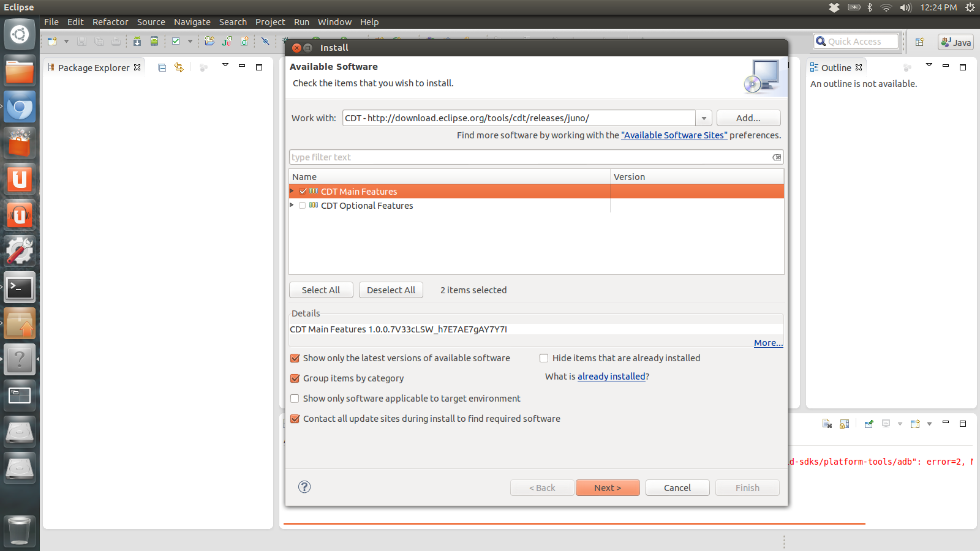980x551 pixels.
Task: Click the New Java Package icon
Action: tap(209, 41)
